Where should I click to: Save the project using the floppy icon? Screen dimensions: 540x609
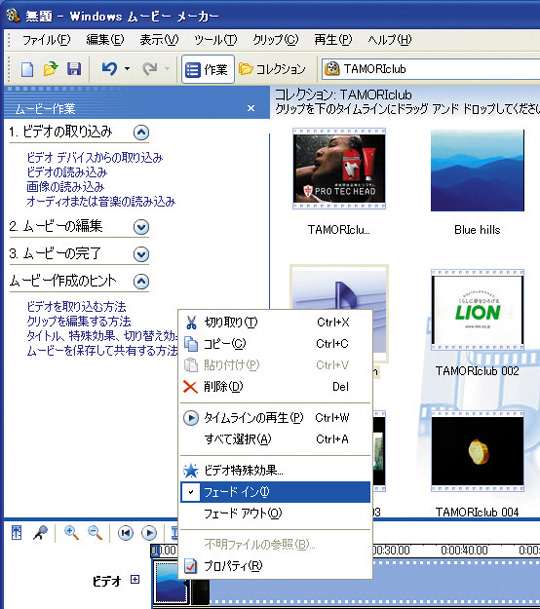[74, 69]
